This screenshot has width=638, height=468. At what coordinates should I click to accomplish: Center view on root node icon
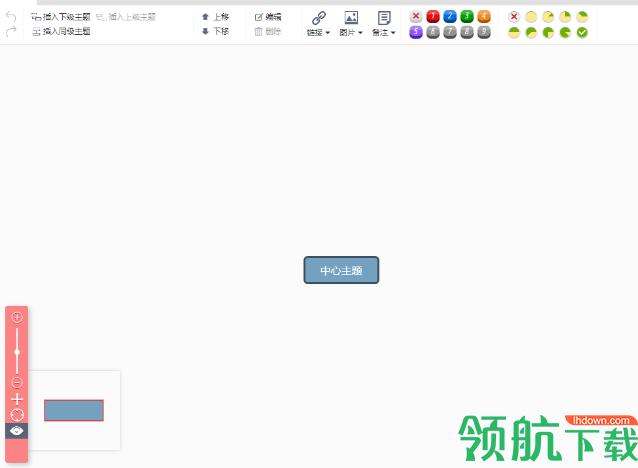(17, 415)
